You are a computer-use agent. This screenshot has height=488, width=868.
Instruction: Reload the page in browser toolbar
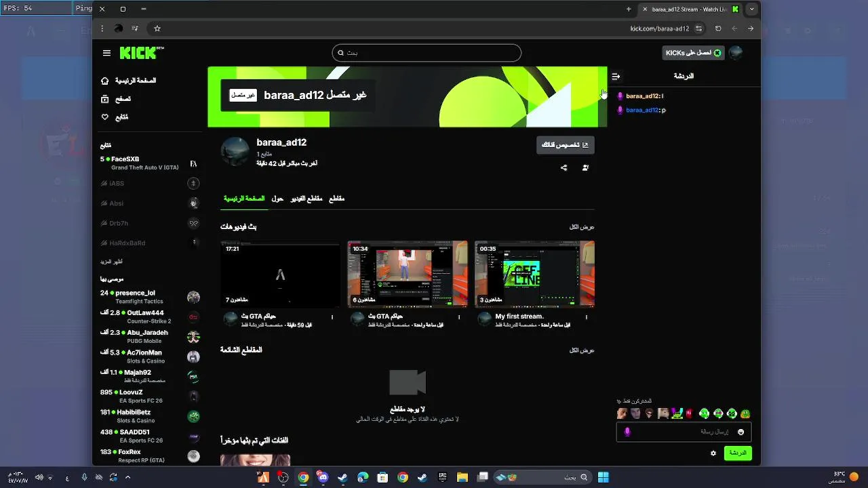[718, 28]
